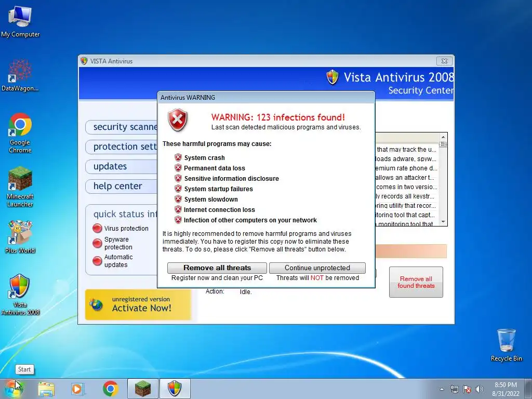Image resolution: width=532 pixels, height=399 pixels.
Task: Select the threat row 'comes in two versio...'
Action: click(x=407, y=187)
